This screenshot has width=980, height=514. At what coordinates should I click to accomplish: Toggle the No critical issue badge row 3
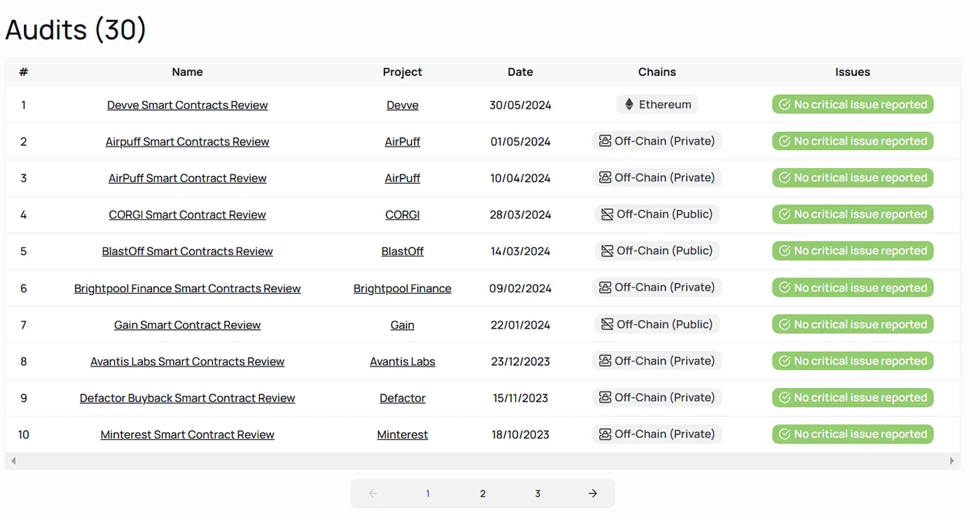coord(852,178)
